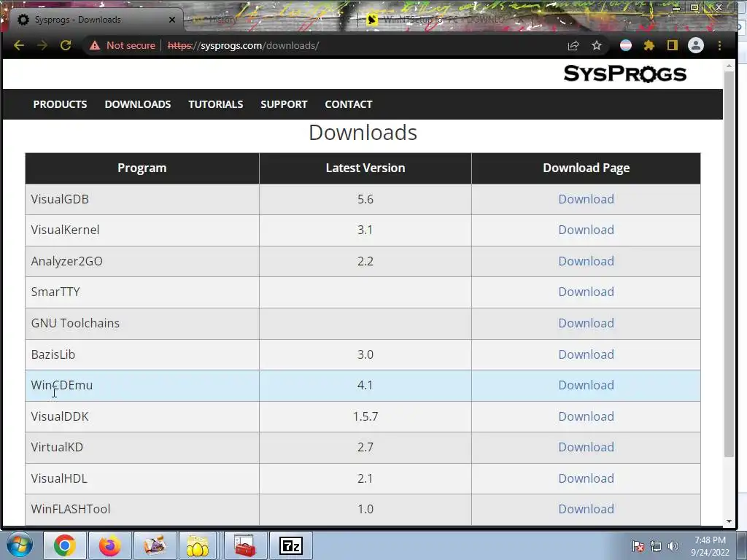Open the TUTORIALS menu item
This screenshot has width=747, height=560.
[215, 104]
